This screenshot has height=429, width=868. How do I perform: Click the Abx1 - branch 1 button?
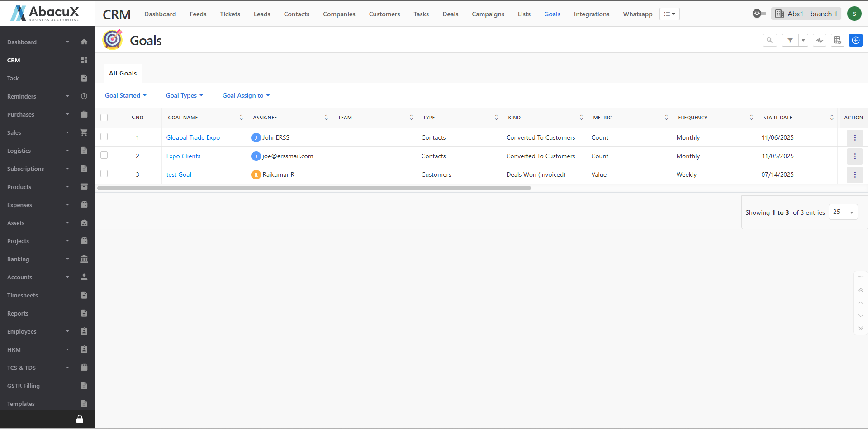tap(806, 14)
